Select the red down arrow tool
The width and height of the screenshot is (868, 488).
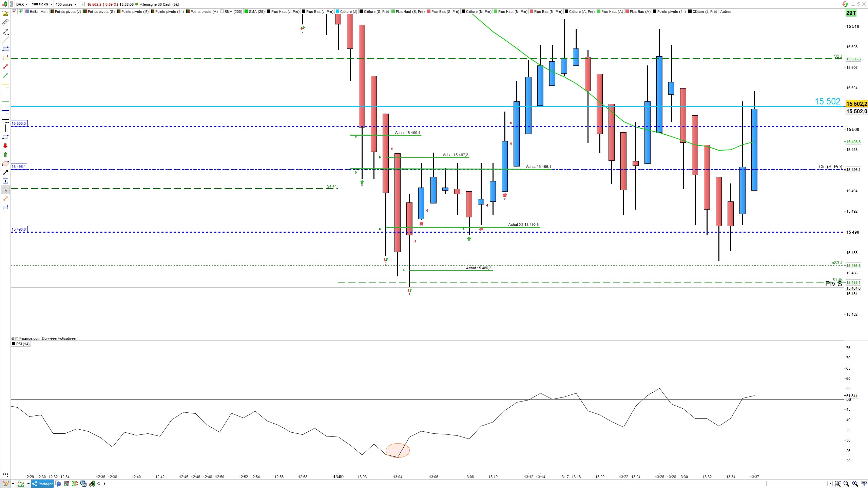tap(5, 146)
